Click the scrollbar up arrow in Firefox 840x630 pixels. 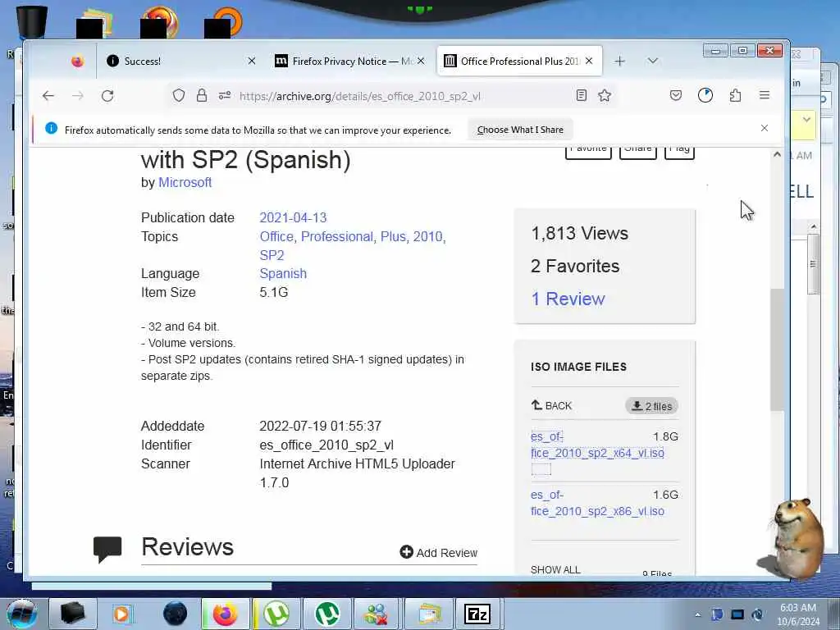pyautogui.click(x=778, y=155)
